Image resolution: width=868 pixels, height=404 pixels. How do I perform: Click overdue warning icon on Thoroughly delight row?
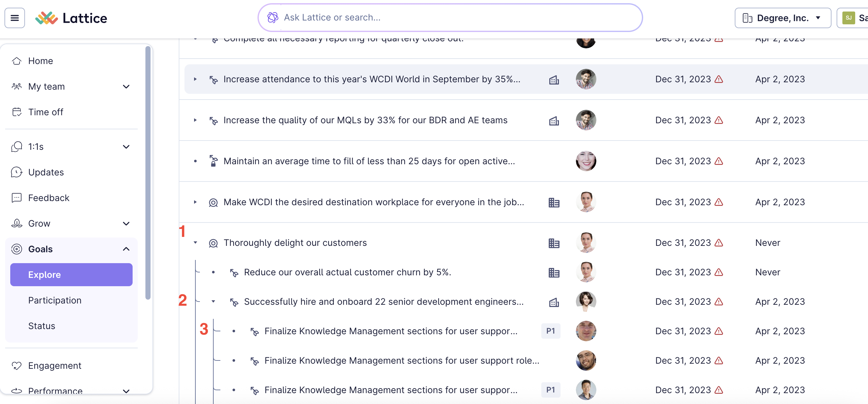click(719, 243)
